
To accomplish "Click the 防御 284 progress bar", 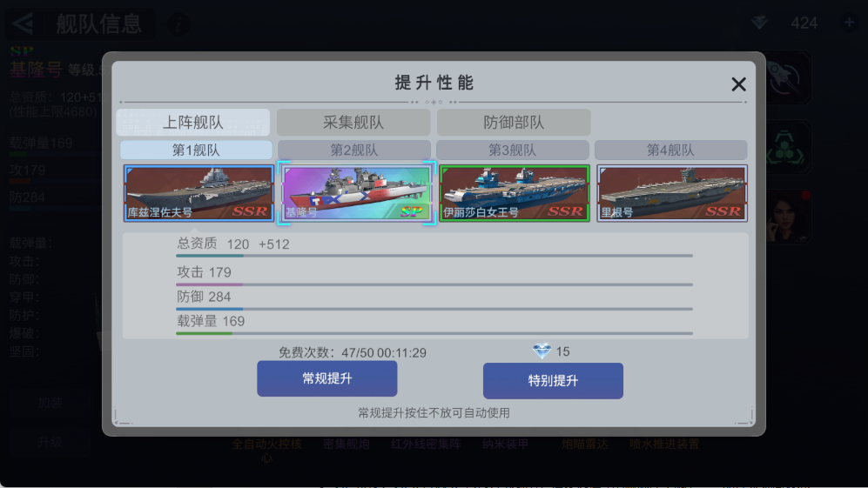I will click(x=434, y=309).
